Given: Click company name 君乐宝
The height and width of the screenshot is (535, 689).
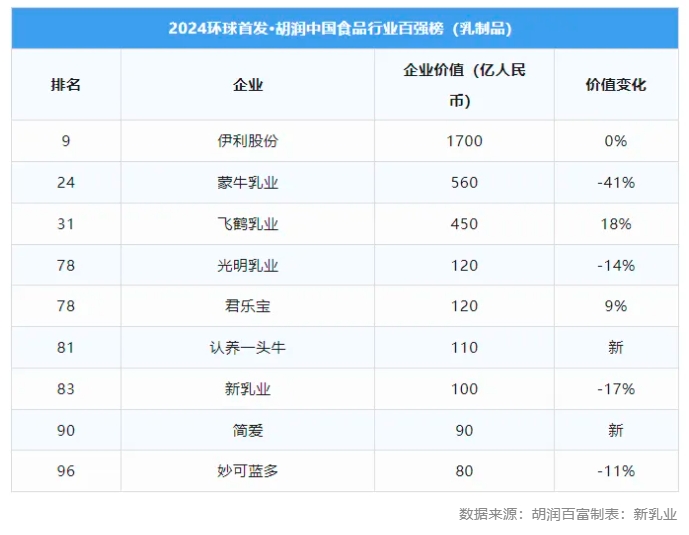Looking at the screenshot, I should point(248,306).
